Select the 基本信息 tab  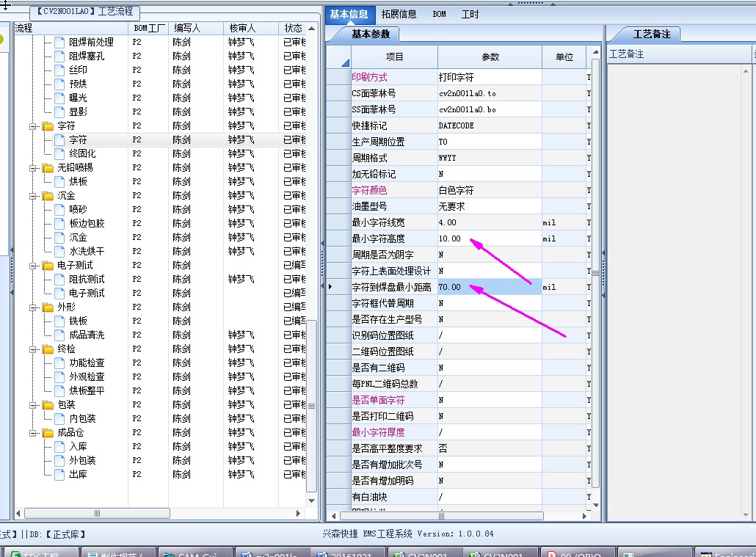pyautogui.click(x=349, y=15)
